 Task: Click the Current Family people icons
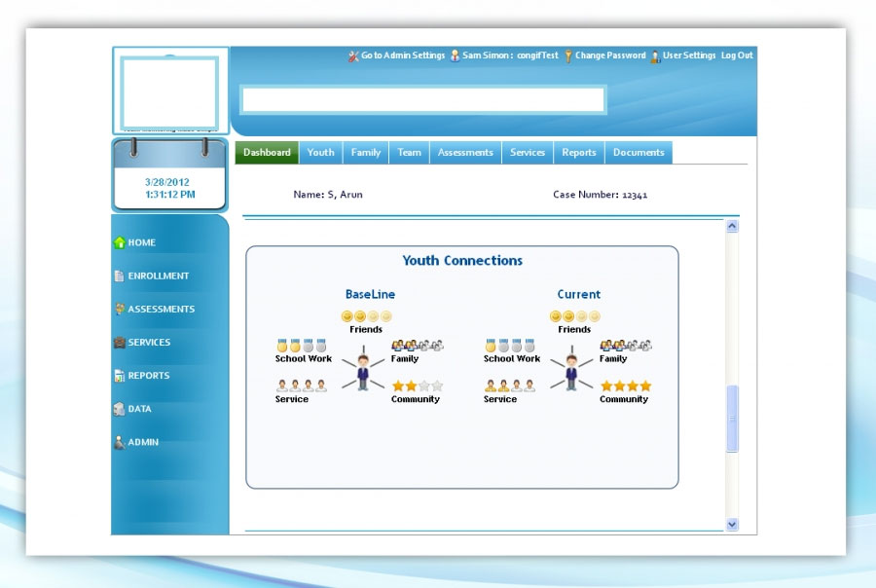(626, 345)
